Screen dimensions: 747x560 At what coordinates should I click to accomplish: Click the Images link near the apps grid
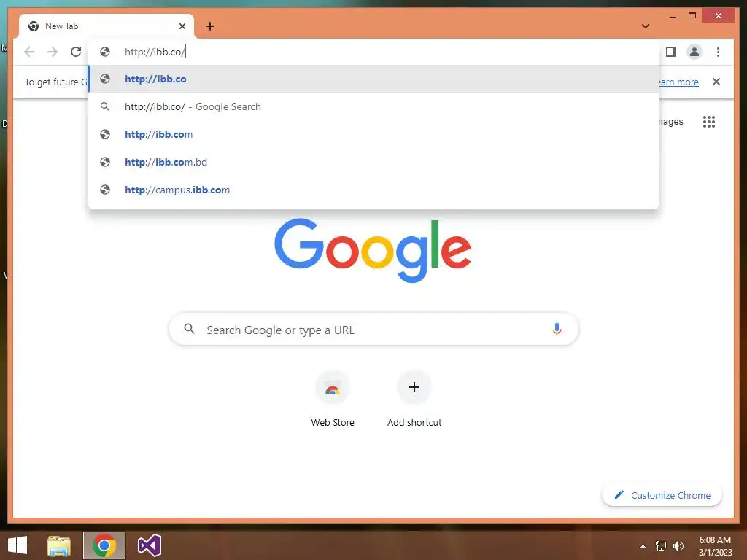tap(671, 122)
